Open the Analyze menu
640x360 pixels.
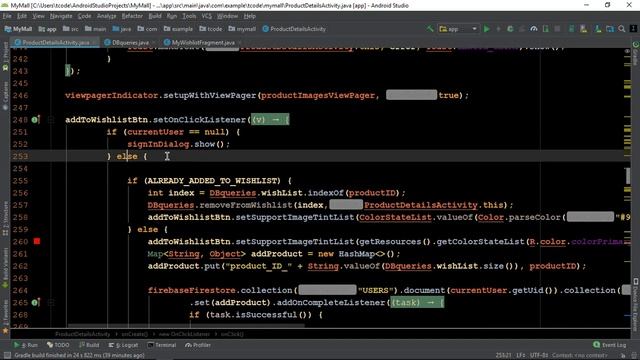click(107, 16)
